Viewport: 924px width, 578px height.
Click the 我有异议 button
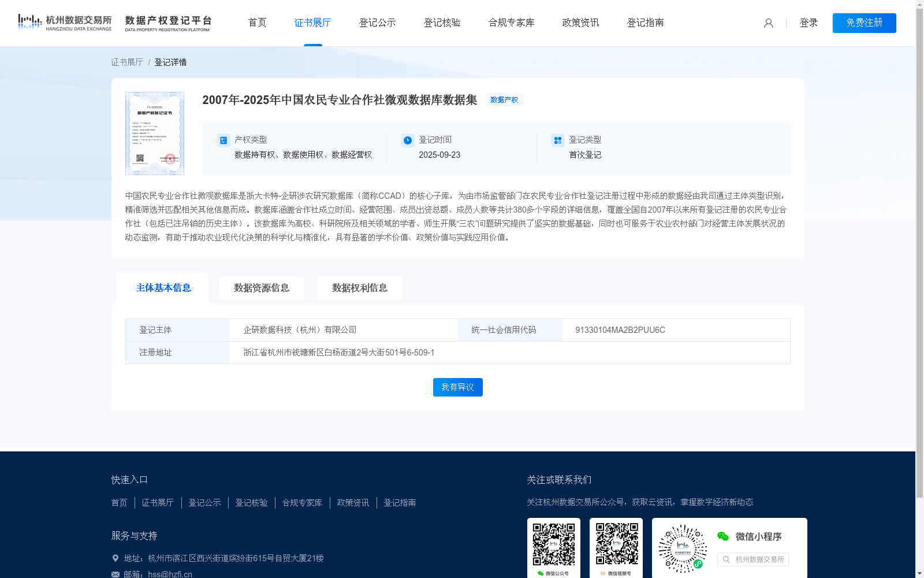click(458, 387)
